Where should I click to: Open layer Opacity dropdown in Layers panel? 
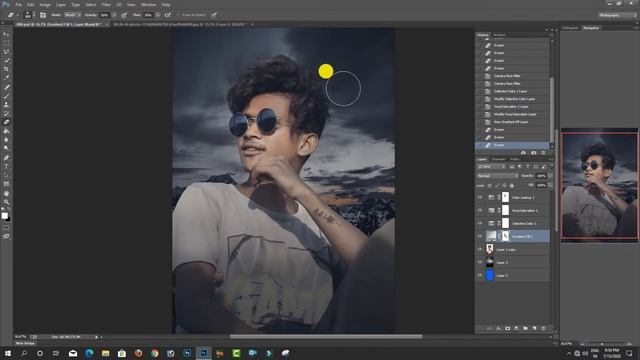(550, 176)
